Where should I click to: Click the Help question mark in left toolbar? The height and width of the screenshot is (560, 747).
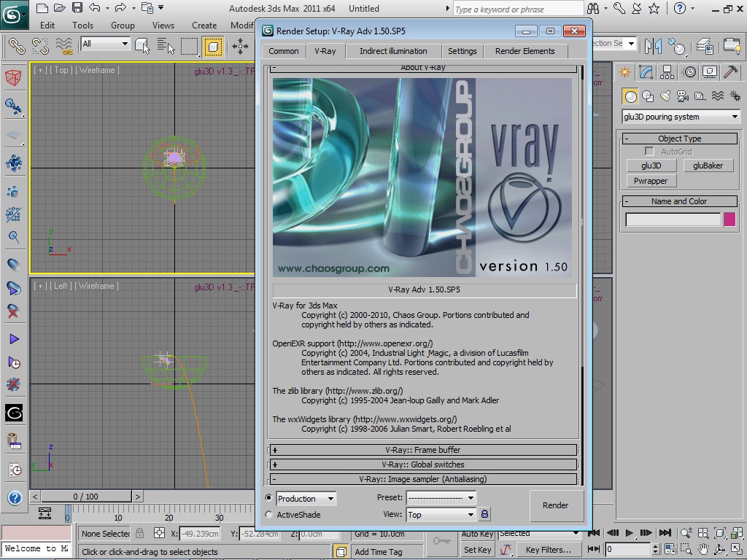(15, 498)
